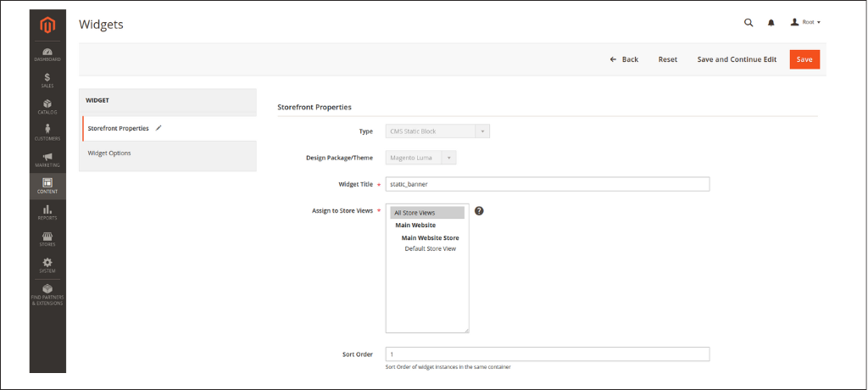
Task: Open the Dashboard sidebar icon
Action: click(x=47, y=54)
